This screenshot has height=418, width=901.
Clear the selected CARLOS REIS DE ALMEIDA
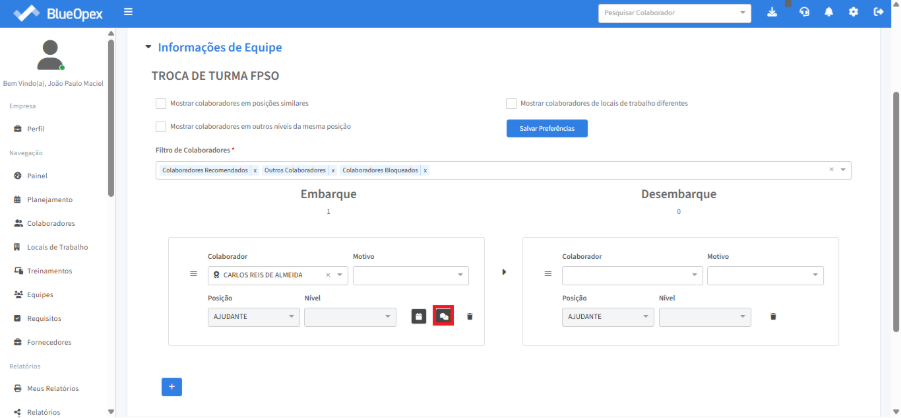[x=328, y=275]
